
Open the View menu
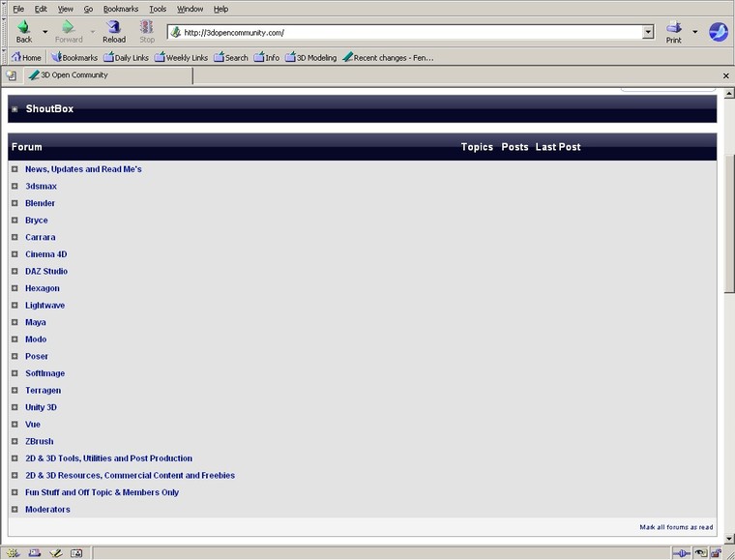tap(65, 9)
